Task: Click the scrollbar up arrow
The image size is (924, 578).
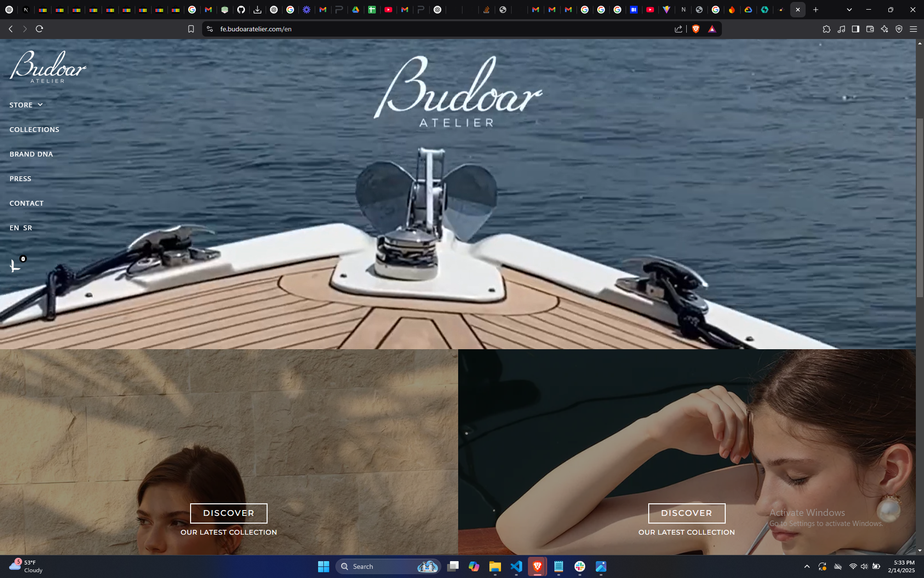Action: click(x=920, y=43)
